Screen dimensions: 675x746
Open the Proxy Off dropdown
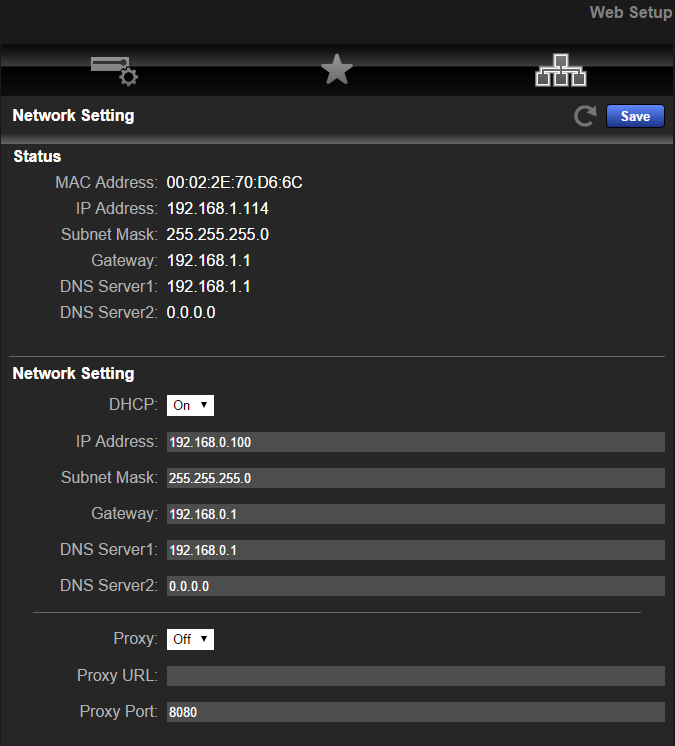tap(190, 639)
